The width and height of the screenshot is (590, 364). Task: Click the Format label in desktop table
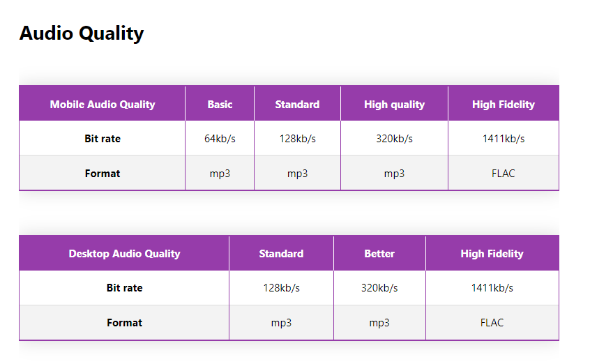[124, 323]
